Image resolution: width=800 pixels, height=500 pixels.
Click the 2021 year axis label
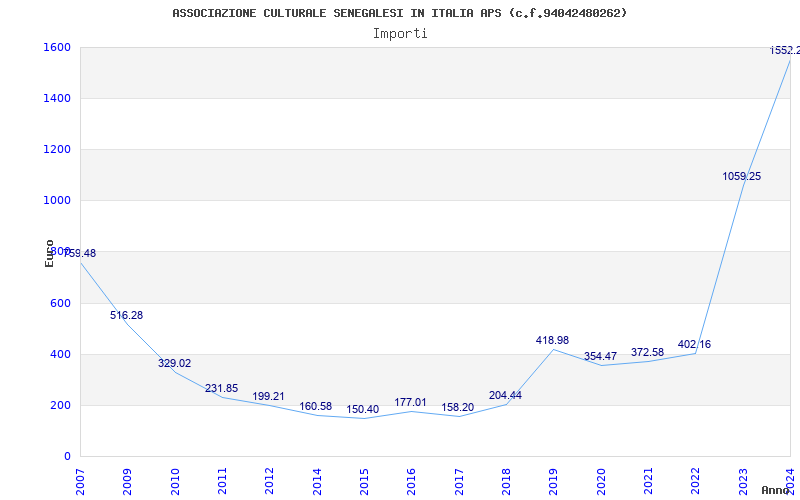click(648, 482)
